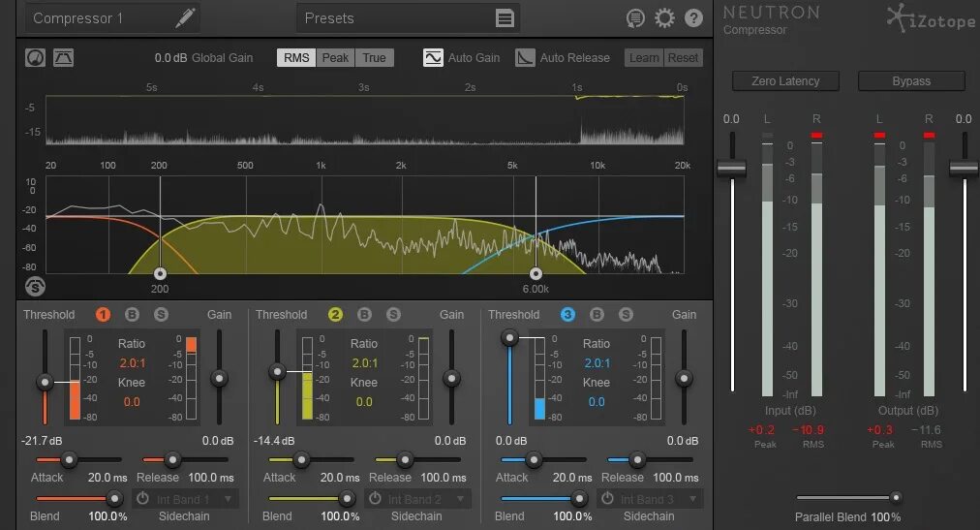Switch detection mode to RMS
This screenshot has width=980, height=530.
pyautogui.click(x=296, y=57)
